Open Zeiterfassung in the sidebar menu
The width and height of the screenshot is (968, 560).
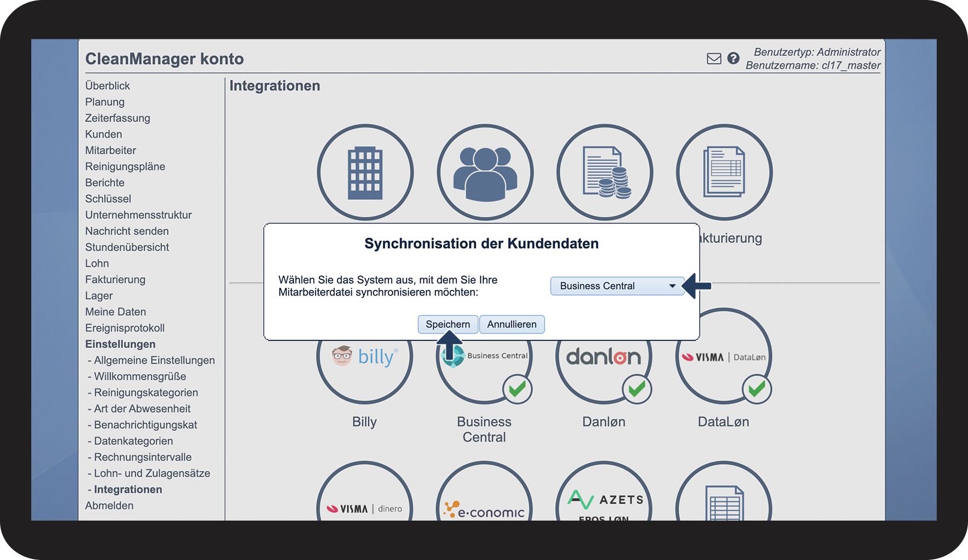click(117, 118)
